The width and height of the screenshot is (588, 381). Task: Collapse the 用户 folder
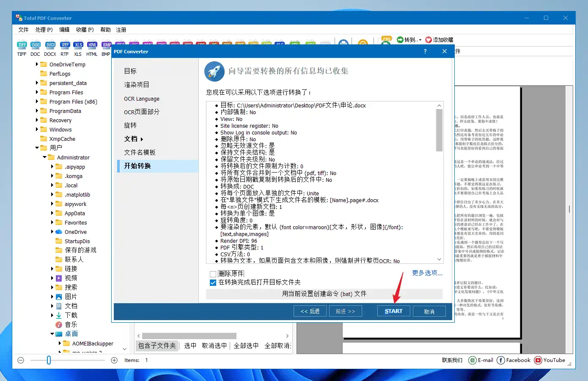tap(37, 148)
